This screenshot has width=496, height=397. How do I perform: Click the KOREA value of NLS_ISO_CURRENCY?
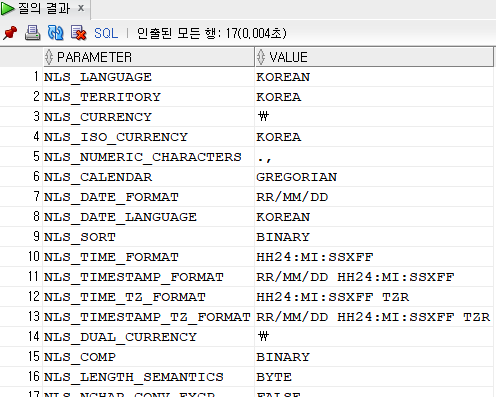coord(374,137)
